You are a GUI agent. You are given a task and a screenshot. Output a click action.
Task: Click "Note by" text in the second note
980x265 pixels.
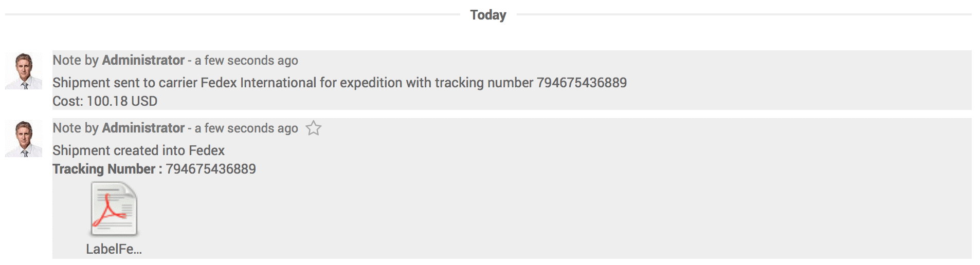tap(75, 128)
